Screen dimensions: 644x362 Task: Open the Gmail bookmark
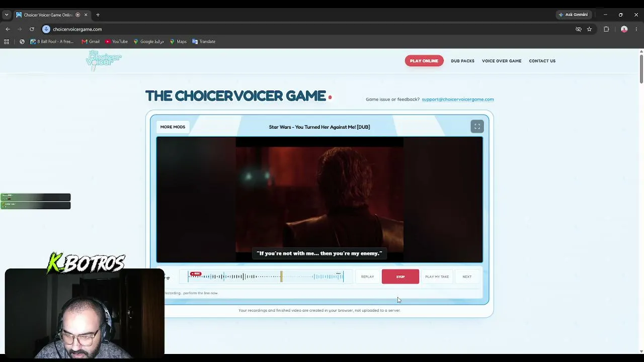[x=91, y=42]
